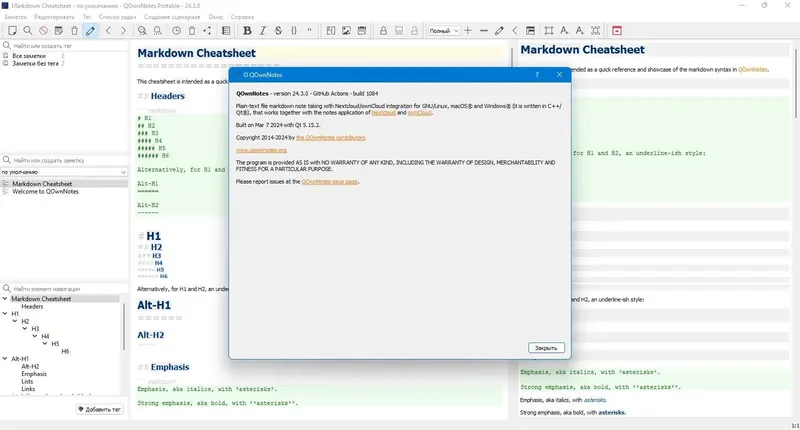Select Markdown Cheatsheet in notes list
This screenshot has width=800, height=430.
coord(42,184)
